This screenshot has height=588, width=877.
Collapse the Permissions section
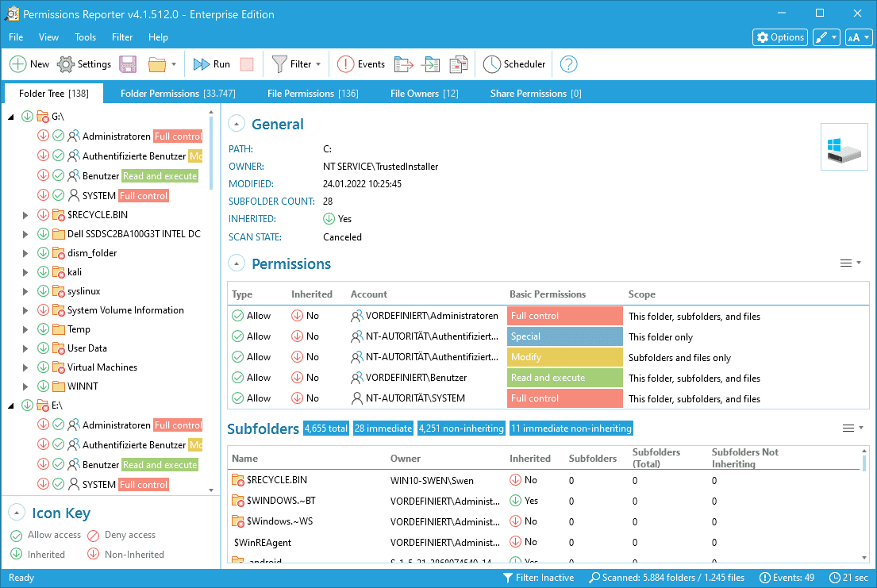[x=237, y=263]
